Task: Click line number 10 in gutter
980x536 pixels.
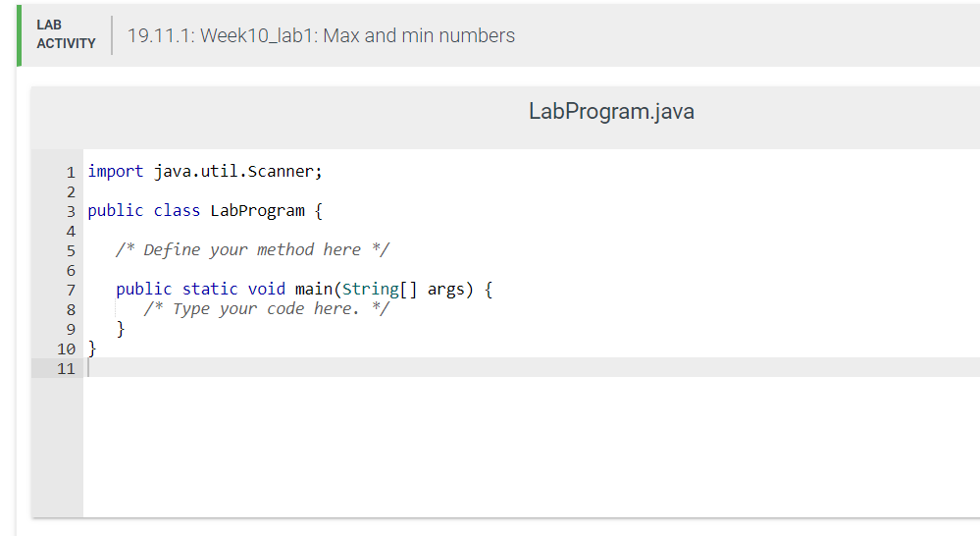Action: pos(67,349)
